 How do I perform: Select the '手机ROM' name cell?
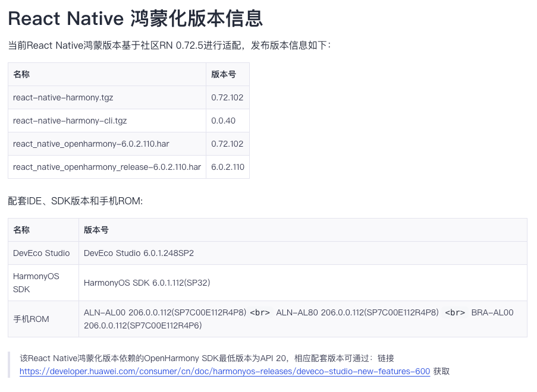(43, 319)
